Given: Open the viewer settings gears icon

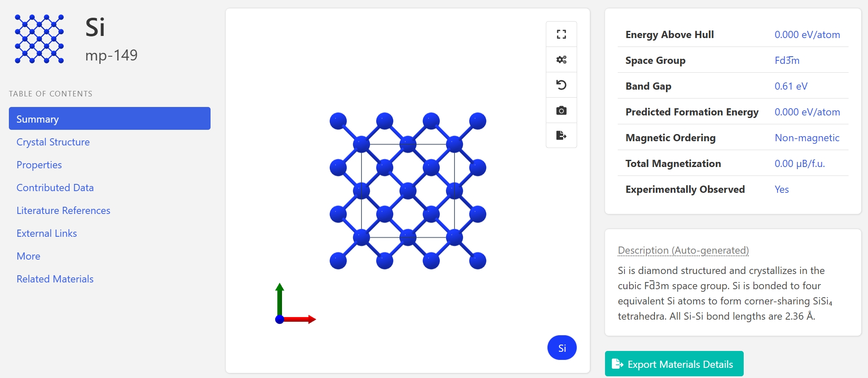Looking at the screenshot, I should click(x=561, y=60).
